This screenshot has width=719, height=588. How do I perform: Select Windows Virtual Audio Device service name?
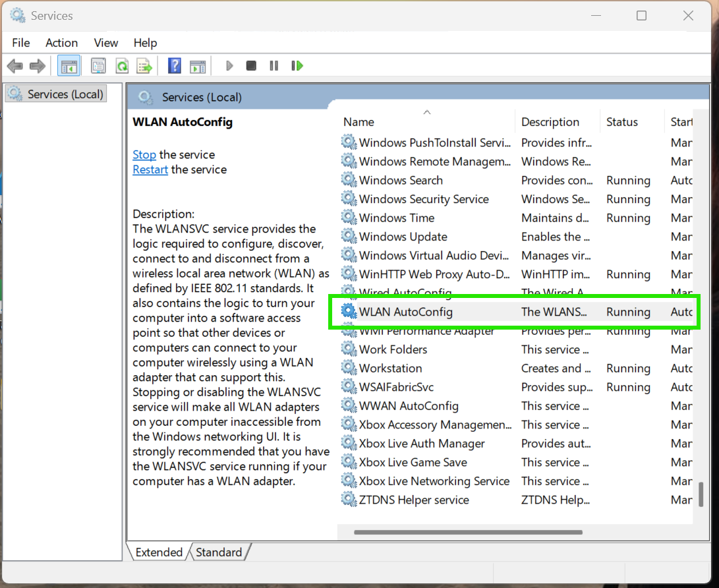pos(434,256)
